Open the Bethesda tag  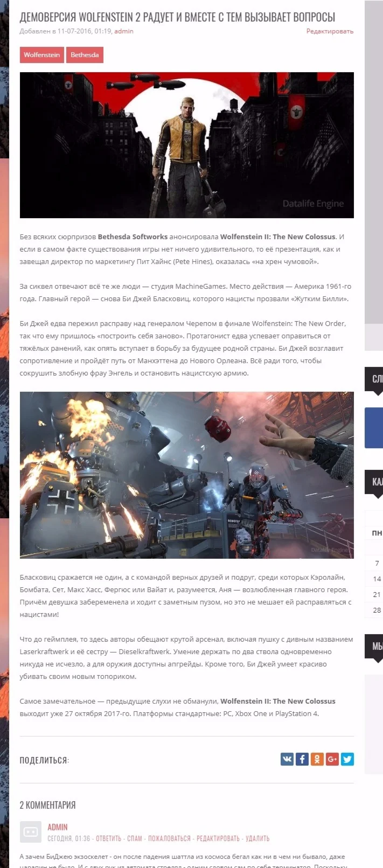coord(85,55)
